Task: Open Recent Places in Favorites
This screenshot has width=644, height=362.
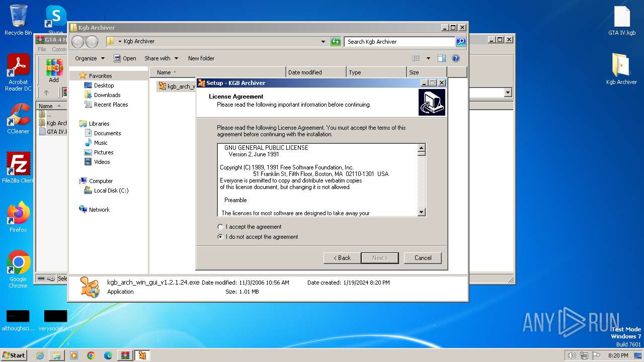Action: [x=111, y=105]
